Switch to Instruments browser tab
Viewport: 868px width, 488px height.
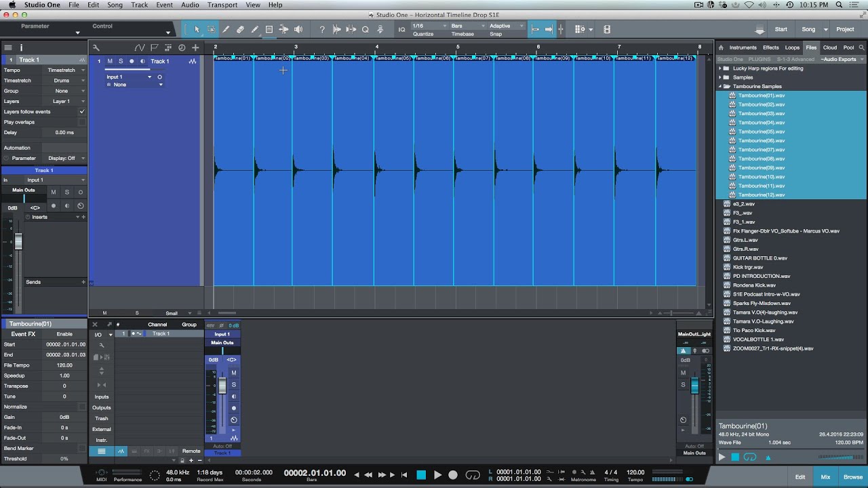pos(743,47)
